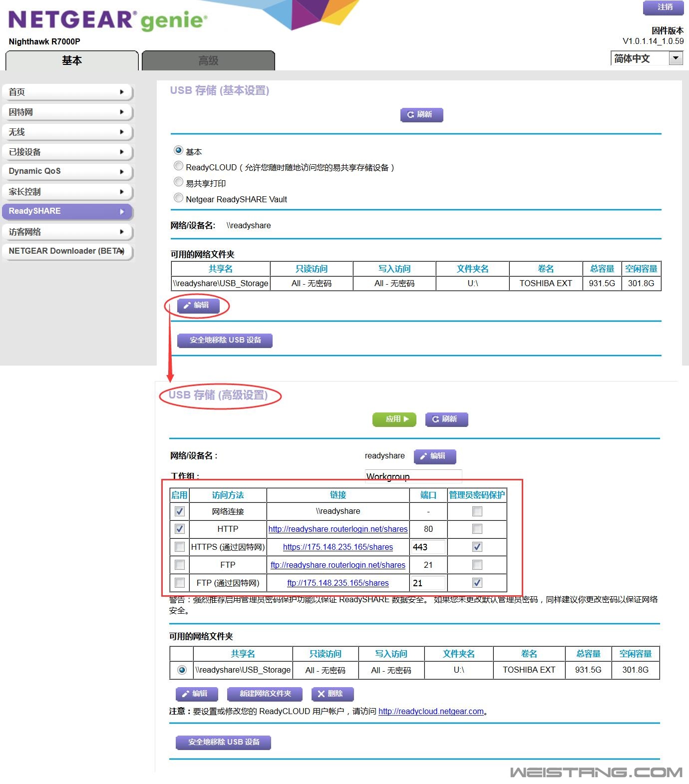Click TOSHIBA EXT cell in basic table
This screenshot has width=689, height=784.
point(546,283)
